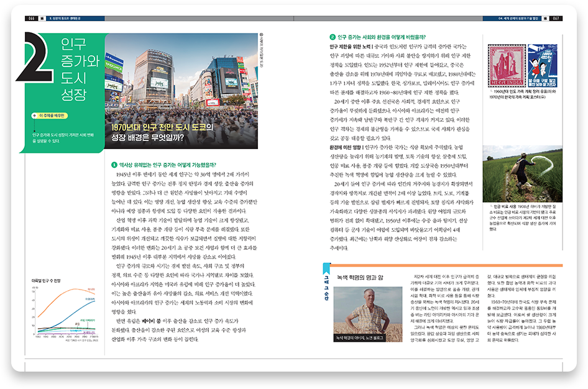Viewport: 588px width, 389px height.
Task: Click the green circled number 1 icon
Action: point(114,165)
